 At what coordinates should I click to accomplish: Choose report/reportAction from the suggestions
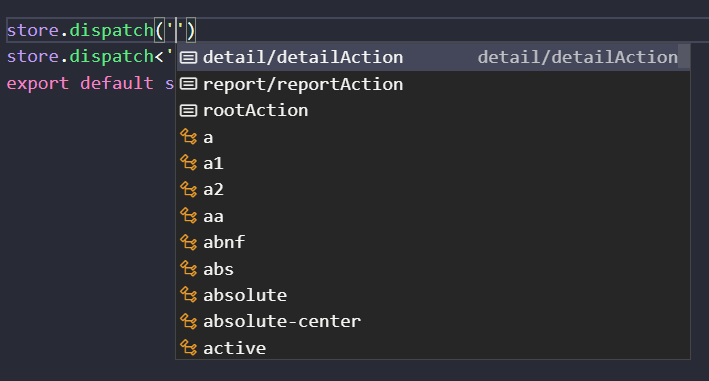[x=433, y=84]
